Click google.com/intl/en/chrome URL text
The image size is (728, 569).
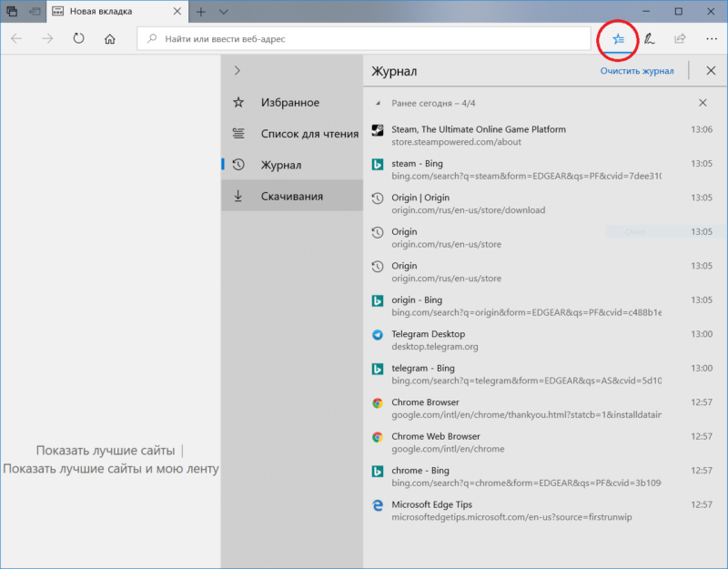coord(448,449)
